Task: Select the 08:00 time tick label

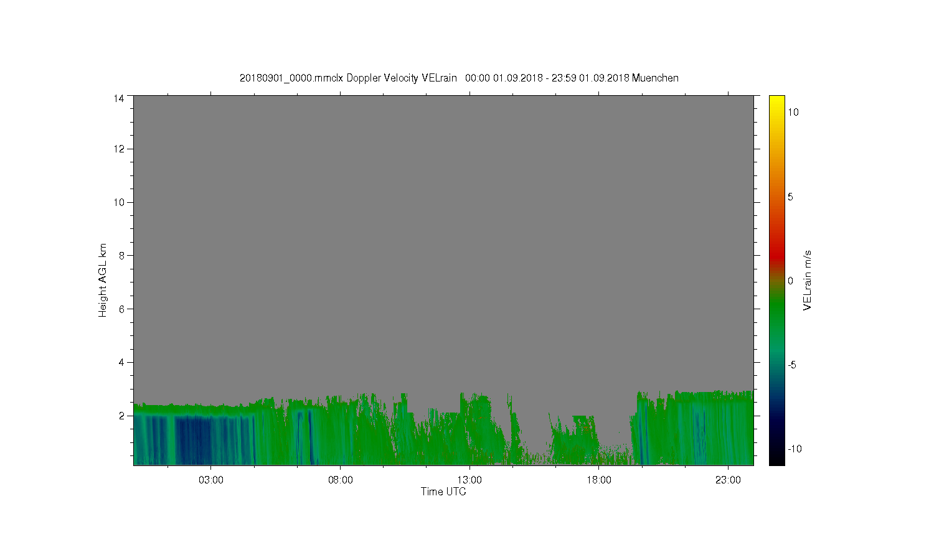Action: pos(340,480)
